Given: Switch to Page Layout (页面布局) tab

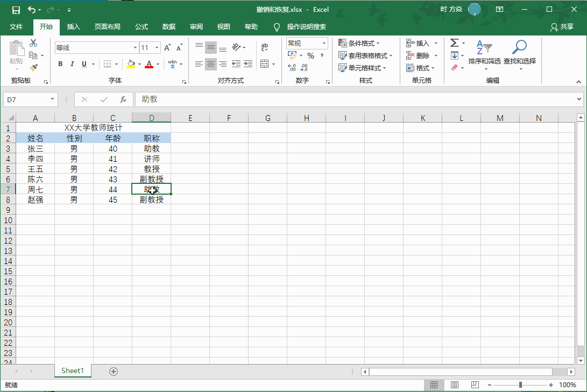Looking at the screenshot, I should [108, 26].
